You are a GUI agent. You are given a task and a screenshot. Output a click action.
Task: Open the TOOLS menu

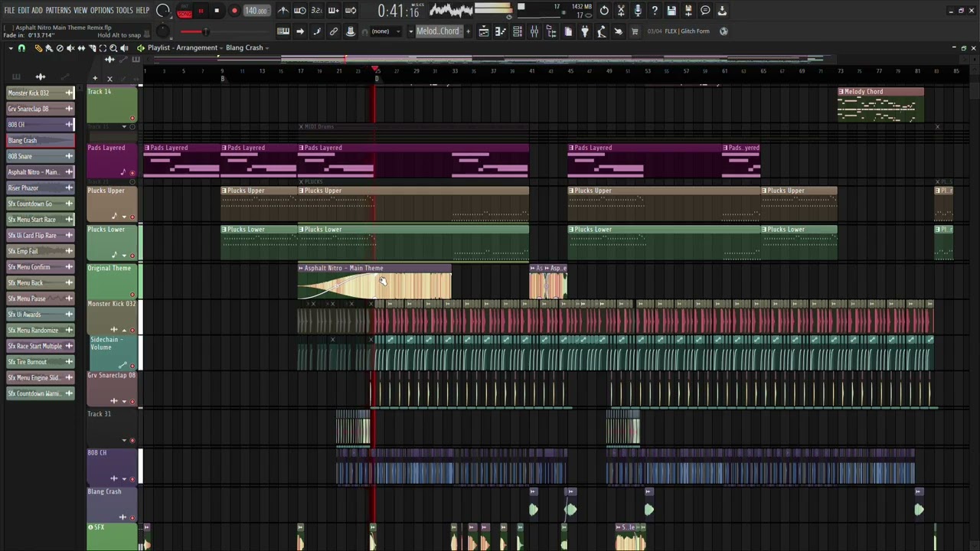[x=125, y=11]
